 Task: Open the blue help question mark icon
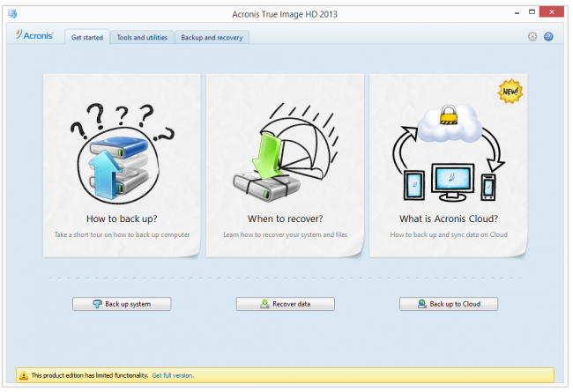click(x=548, y=37)
